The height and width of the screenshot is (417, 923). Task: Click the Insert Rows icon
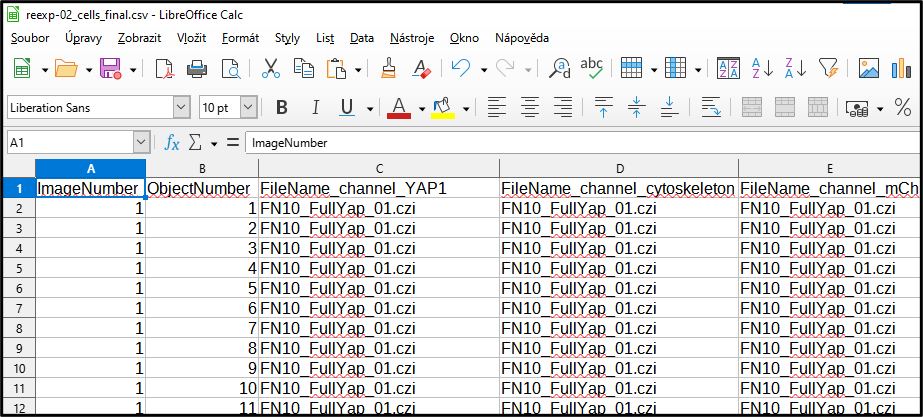tap(631, 69)
